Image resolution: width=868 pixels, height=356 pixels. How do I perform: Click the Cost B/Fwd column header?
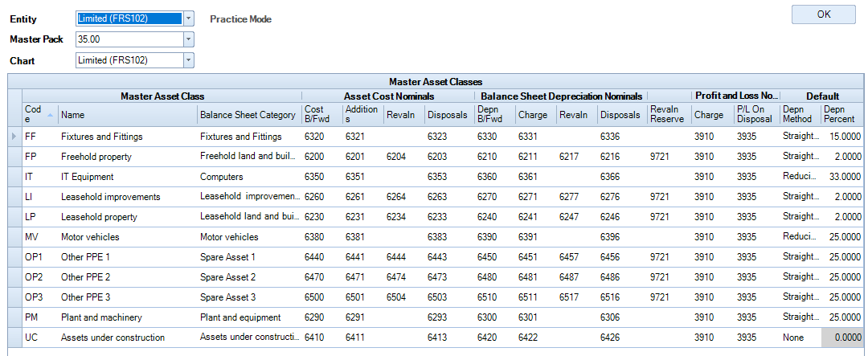tap(321, 114)
